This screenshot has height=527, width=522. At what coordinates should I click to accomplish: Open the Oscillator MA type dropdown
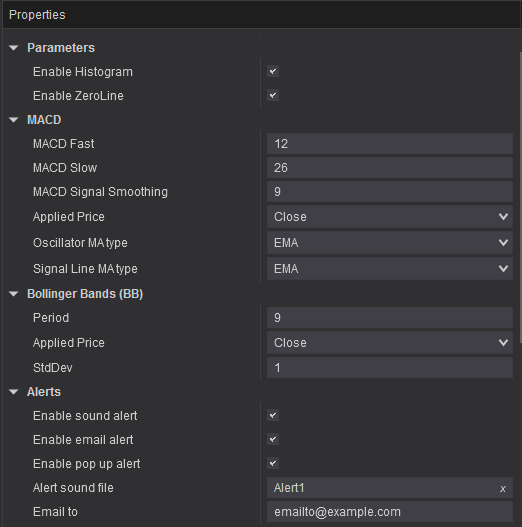390,243
